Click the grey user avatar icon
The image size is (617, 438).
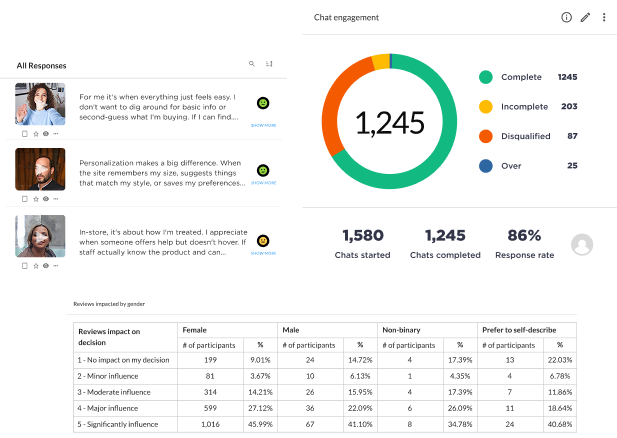tap(582, 245)
